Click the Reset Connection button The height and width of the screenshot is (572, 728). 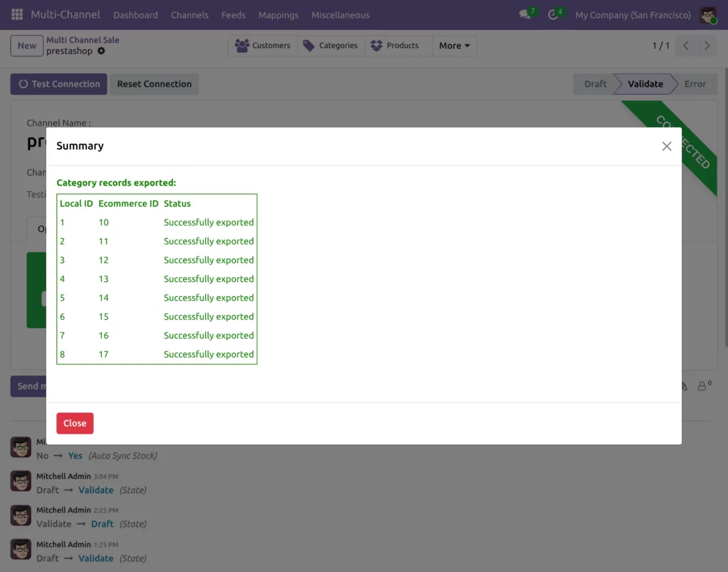[x=154, y=84]
